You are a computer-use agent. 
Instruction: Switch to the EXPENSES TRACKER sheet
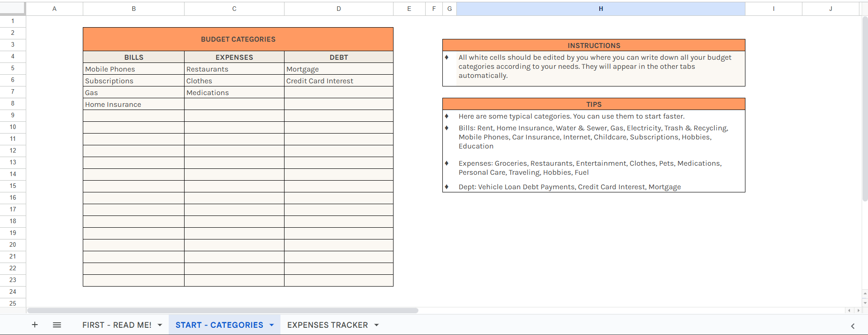coord(327,325)
